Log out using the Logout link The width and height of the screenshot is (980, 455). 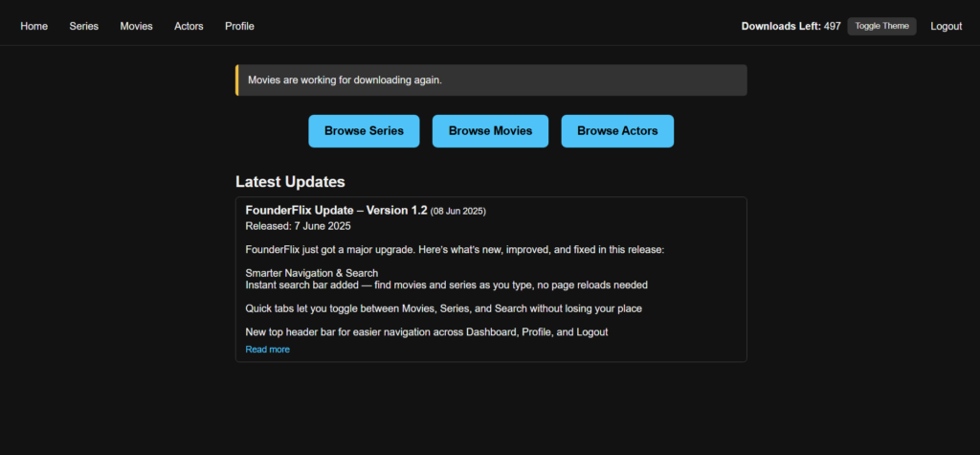tap(946, 26)
